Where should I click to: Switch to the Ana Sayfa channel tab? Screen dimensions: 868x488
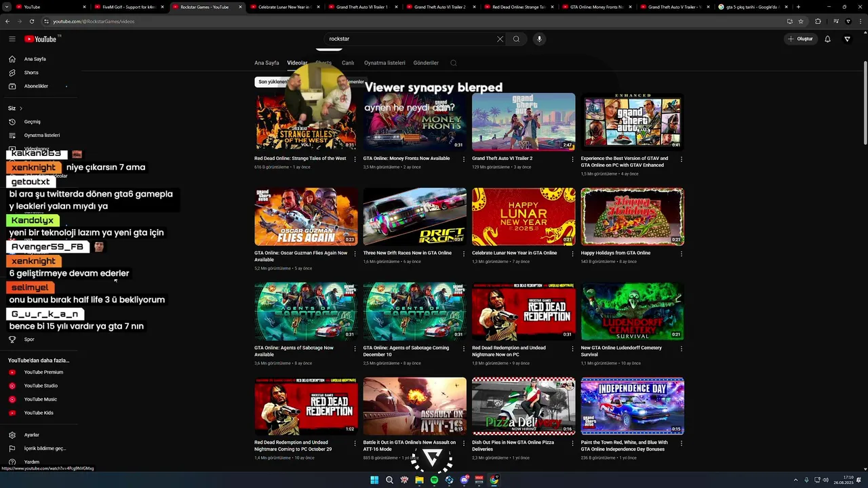click(267, 63)
